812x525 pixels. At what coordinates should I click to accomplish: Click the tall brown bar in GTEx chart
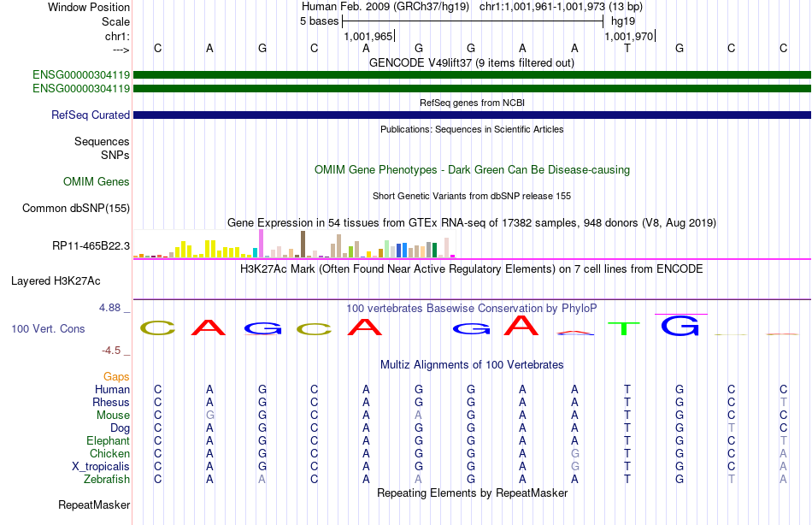click(303, 245)
